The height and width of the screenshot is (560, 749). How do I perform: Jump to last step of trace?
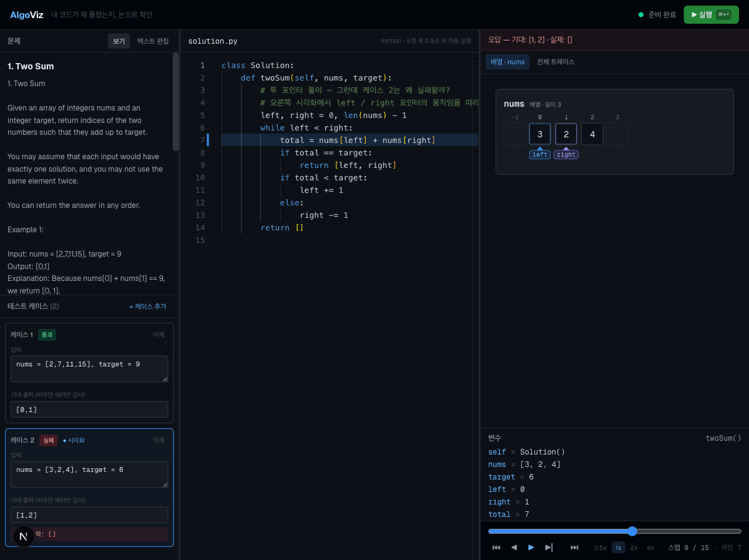[x=574, y=548]
